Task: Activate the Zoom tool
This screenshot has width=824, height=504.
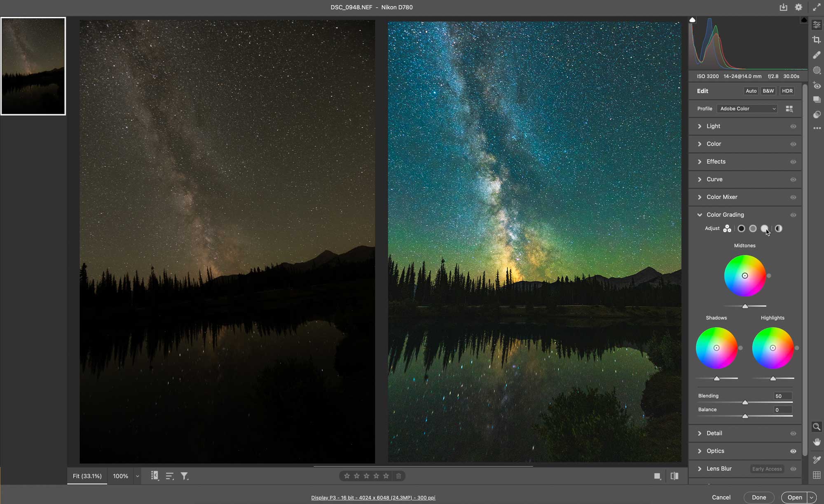Action: click(817, 427)
